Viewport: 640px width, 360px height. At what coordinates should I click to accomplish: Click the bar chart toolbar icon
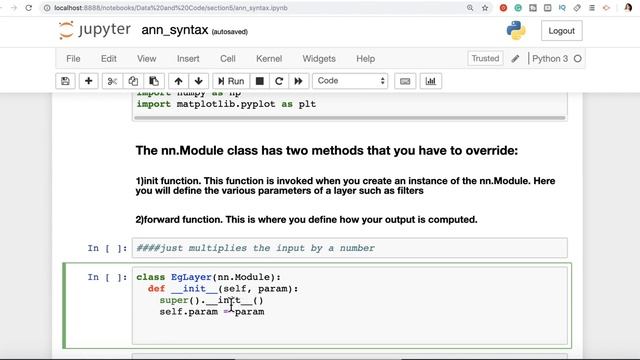[431, 81]
